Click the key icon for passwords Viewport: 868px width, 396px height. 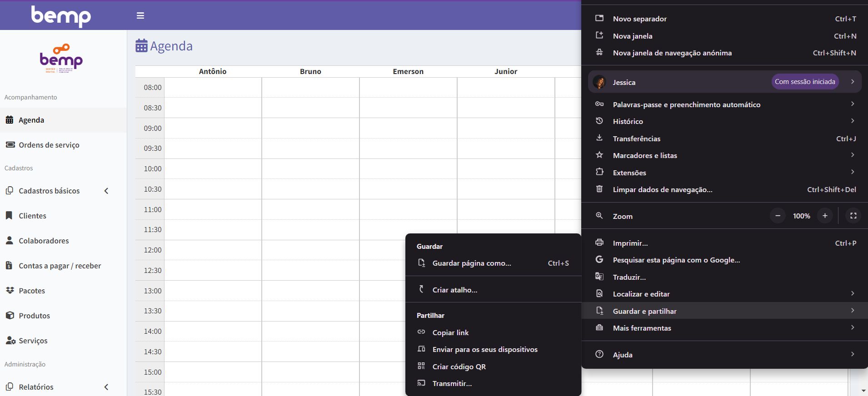click(599, 104)
